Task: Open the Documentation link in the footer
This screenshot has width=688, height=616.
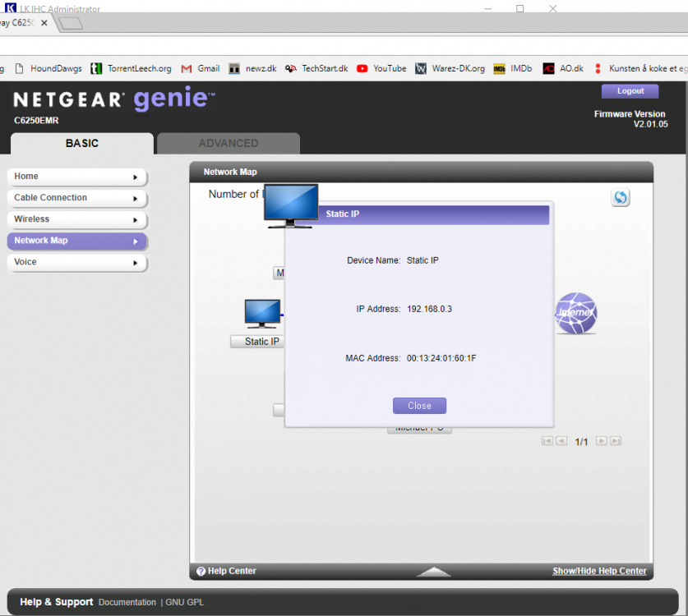Action: [x=127, y=603]
